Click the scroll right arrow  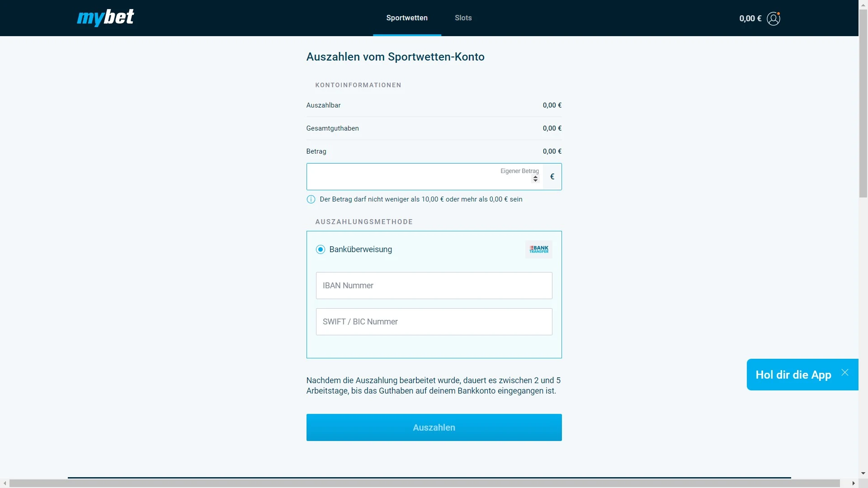854,483
